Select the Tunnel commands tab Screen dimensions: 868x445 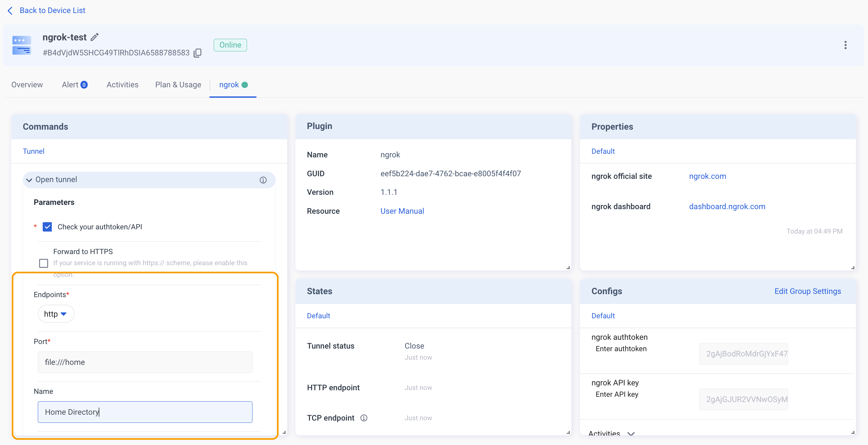(33, 151)
